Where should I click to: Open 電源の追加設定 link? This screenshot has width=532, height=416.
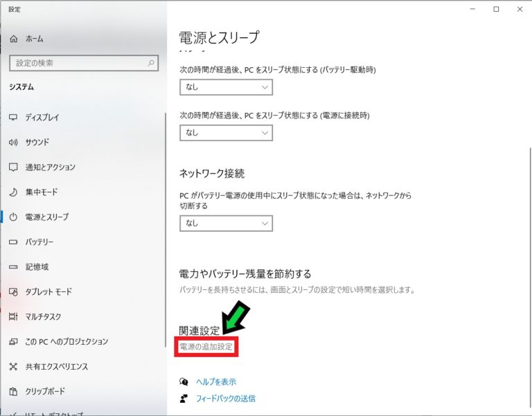(206, 346)
